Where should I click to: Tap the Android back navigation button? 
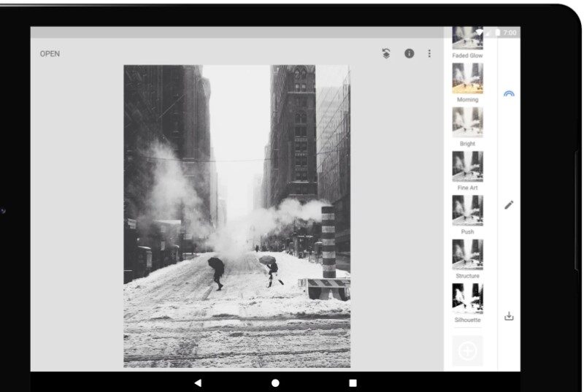point(198,383)
